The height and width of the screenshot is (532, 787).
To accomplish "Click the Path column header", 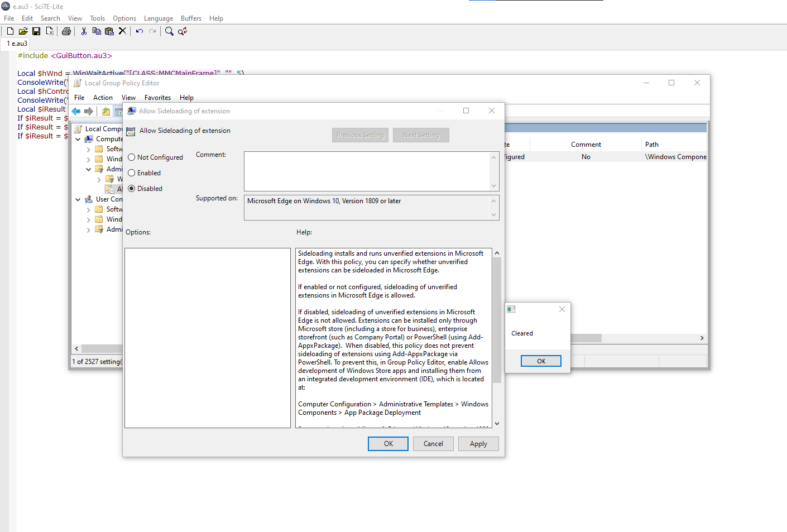I will [652, 145].
